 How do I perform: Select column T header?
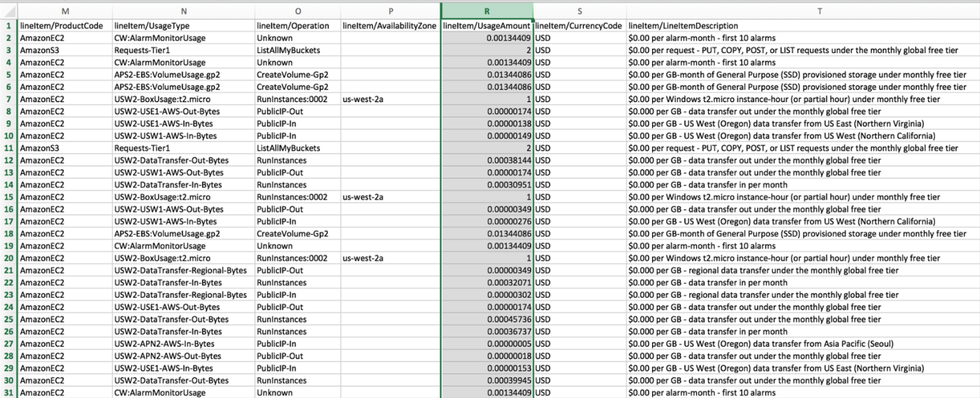803,10
